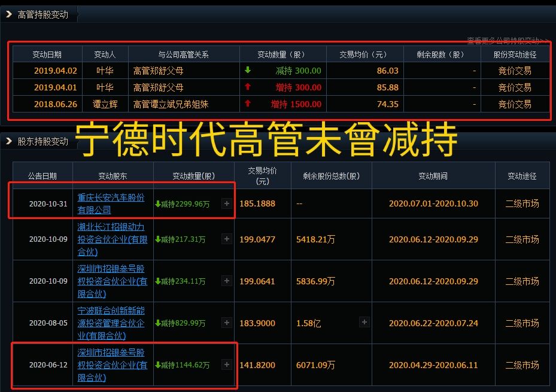Viewport: 556px width, 392px height.
Task: Select 高管谭立斌兄弟姐妹 relationship cell
Action: point(171,104)
